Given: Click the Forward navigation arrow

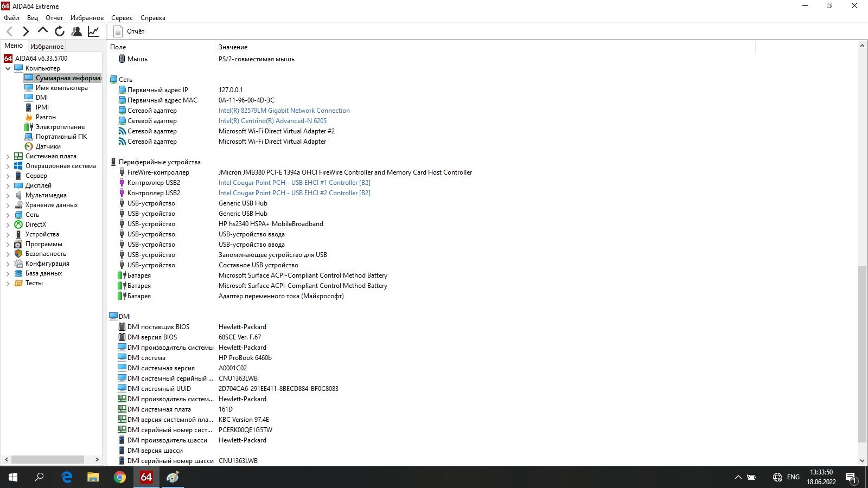Looking at the screenshot, I should tap(25, 31).
